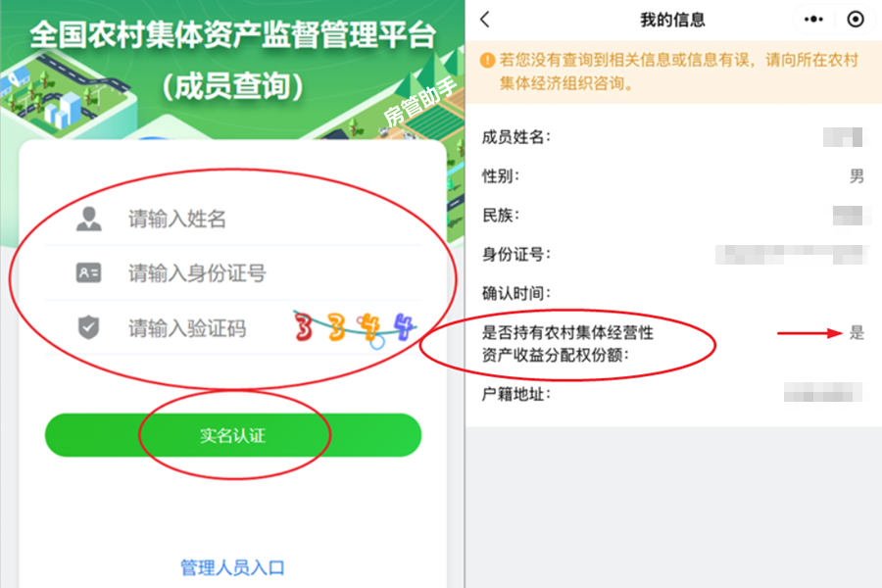Click the green 实名认证 button
The height and width of the screenshot is (588, 882).
point(233,435)
